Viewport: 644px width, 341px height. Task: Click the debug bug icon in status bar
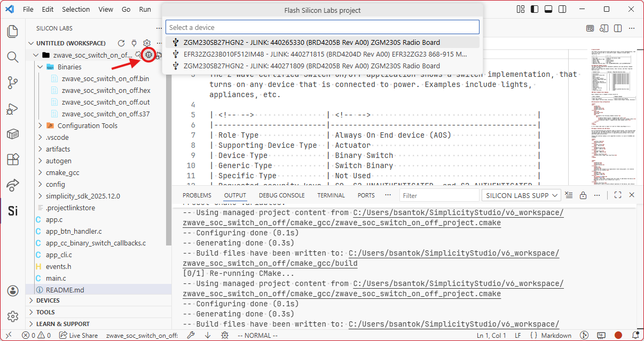[225, 336]
